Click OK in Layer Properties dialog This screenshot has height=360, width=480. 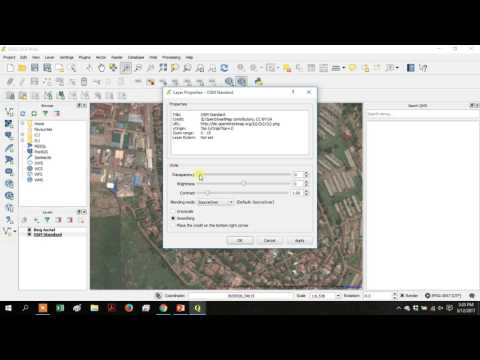[240, 240]
